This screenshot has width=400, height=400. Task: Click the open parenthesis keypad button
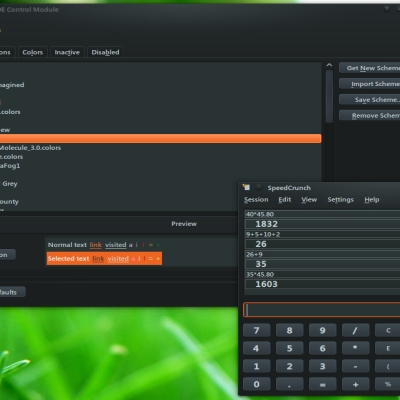tap(388, 366)
